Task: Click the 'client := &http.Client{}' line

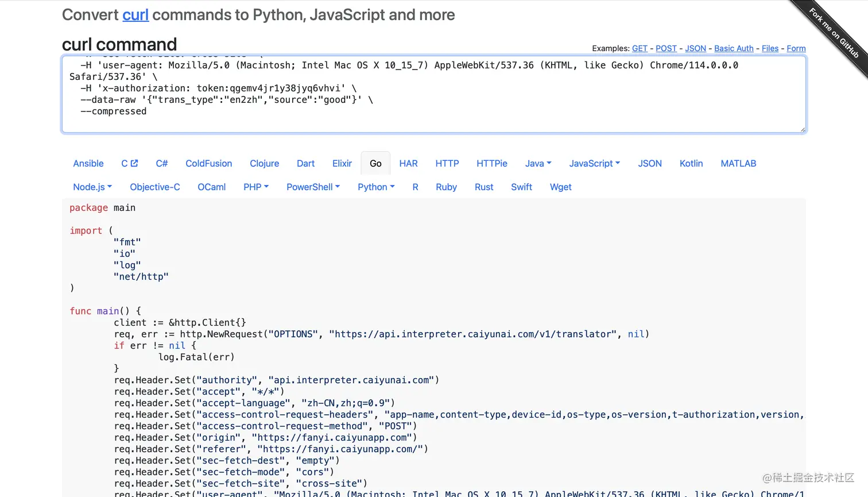Action: click(180, 322)
